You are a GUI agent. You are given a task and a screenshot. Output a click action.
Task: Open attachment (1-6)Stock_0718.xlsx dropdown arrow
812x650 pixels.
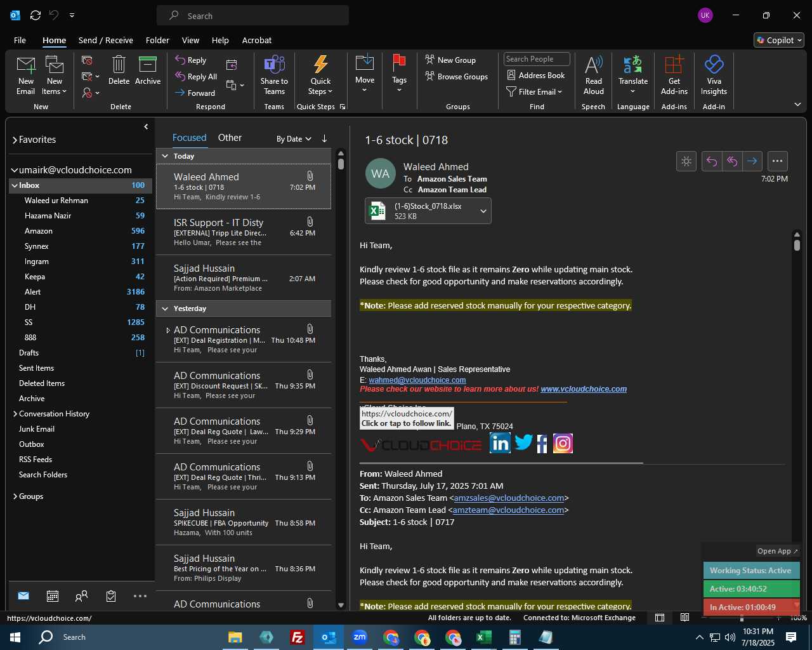tap(483, 211)
